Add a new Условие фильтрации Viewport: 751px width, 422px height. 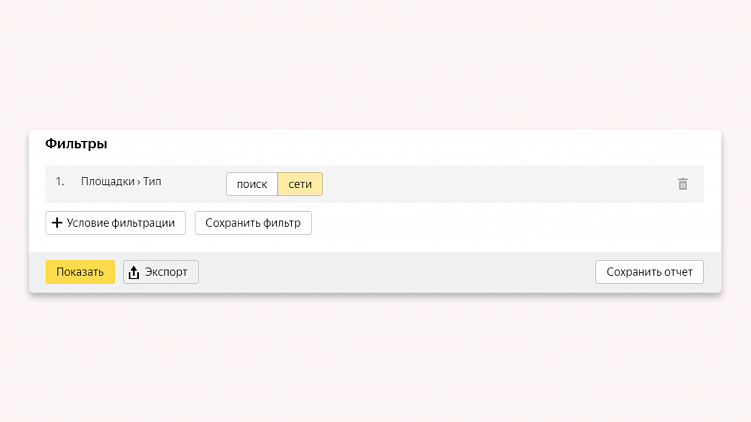tap(116, 223)
